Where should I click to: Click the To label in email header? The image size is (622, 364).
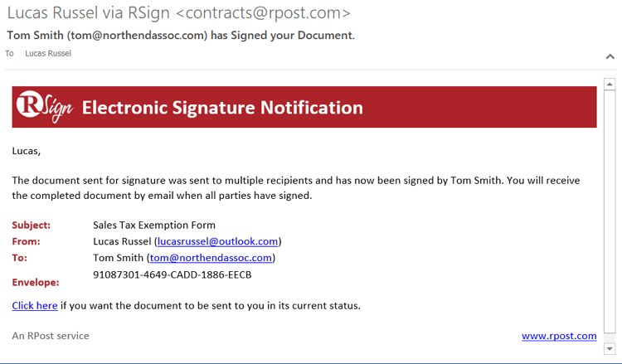click(9, 54)
